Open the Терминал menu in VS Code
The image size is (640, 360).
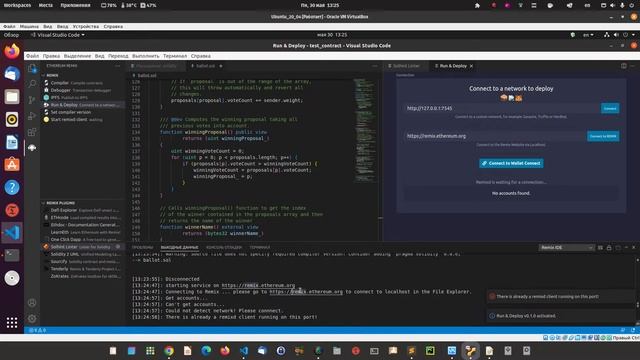tap(175, 56)
